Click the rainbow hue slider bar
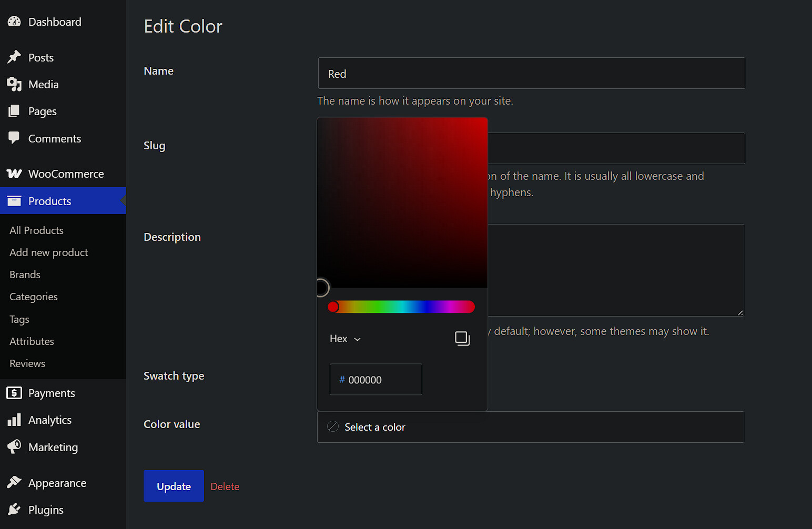Image resolution: width=812 pixels, height=529 pixels. point(402,307)
